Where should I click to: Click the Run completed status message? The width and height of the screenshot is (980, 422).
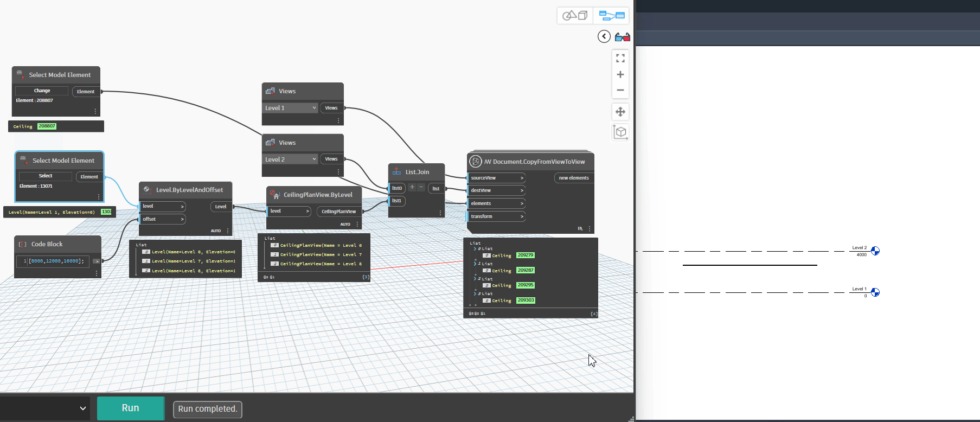(x=207, y=409)
